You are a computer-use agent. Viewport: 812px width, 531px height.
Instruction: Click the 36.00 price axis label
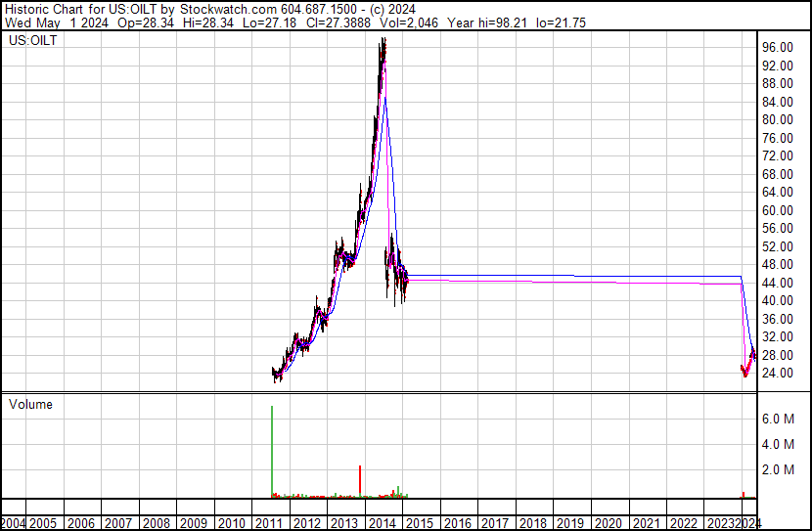778,320
